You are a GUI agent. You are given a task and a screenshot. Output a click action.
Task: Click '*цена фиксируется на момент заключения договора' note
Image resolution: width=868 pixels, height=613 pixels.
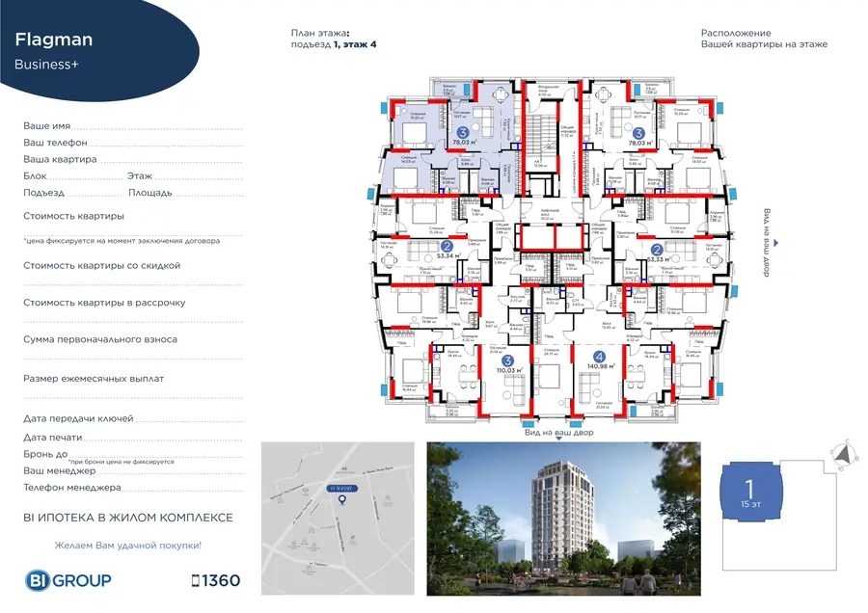click(x=122, y=241)
